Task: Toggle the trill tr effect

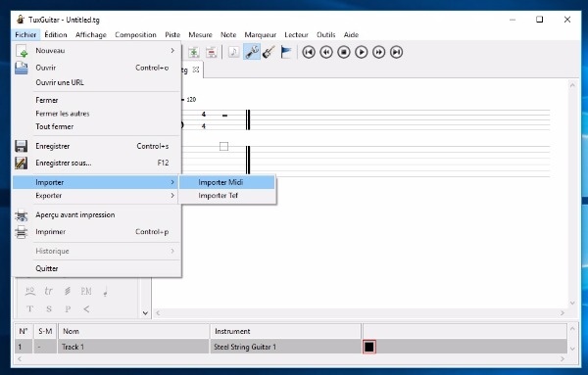Action: (x=48, y=291)
